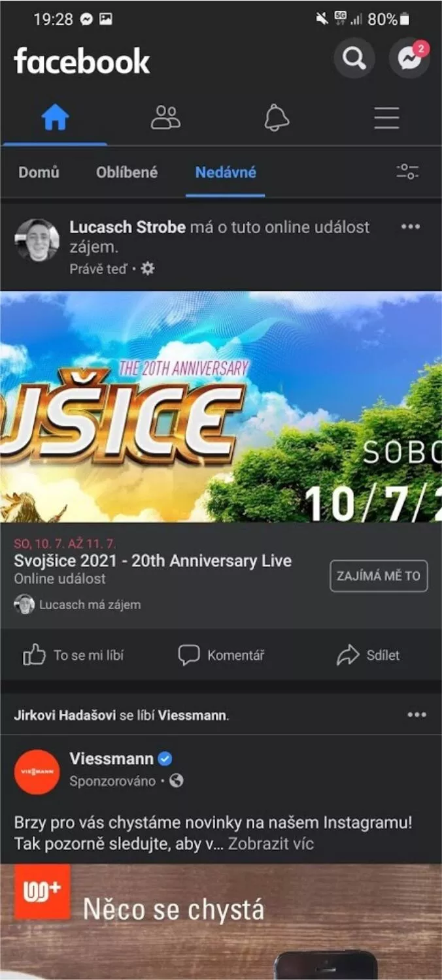Expand post text with Zobrazit víc

tap(271, 843)
